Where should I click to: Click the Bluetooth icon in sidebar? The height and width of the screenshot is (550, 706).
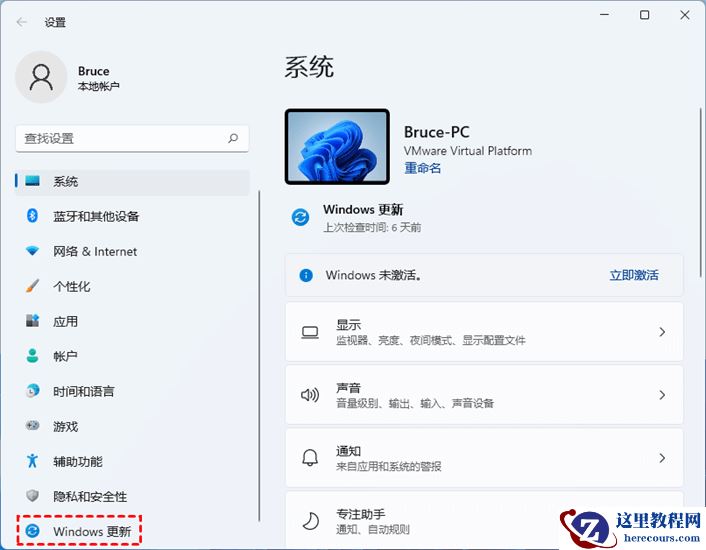point(32,216)
